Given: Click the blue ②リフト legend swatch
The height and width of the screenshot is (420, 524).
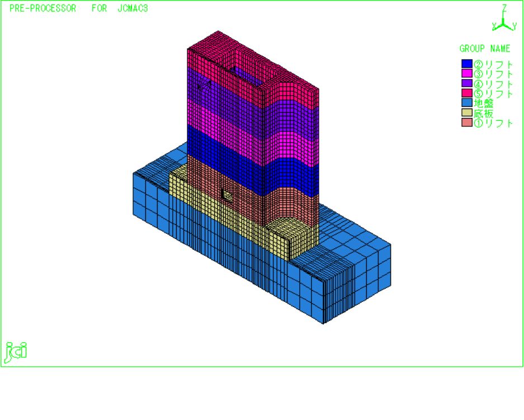Looking at the screenshot, I should pos(467,64).
